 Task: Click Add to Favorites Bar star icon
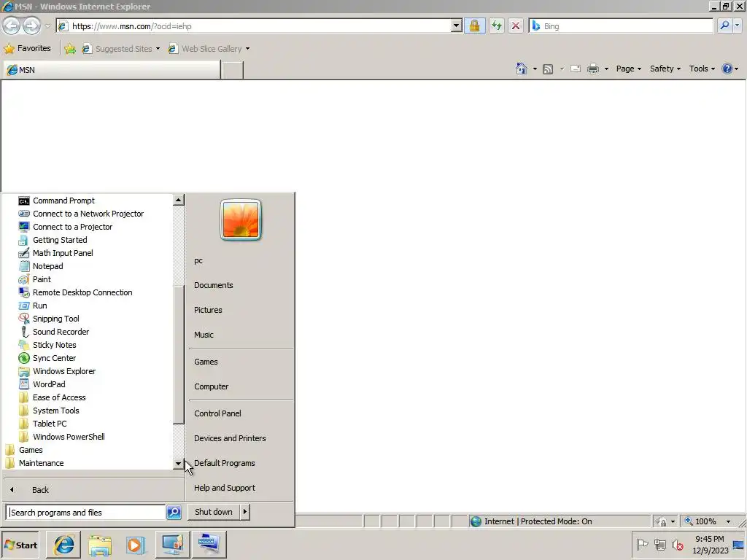pos(70,49)
